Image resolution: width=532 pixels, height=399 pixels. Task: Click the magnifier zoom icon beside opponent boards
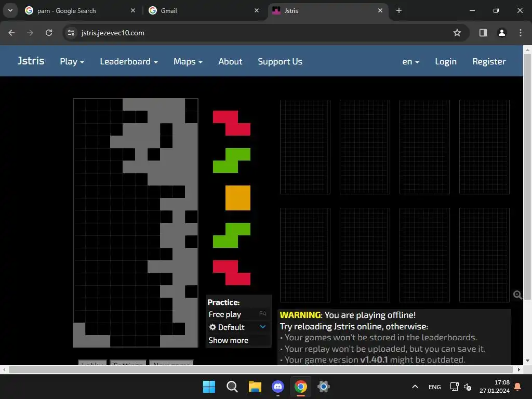517,295
